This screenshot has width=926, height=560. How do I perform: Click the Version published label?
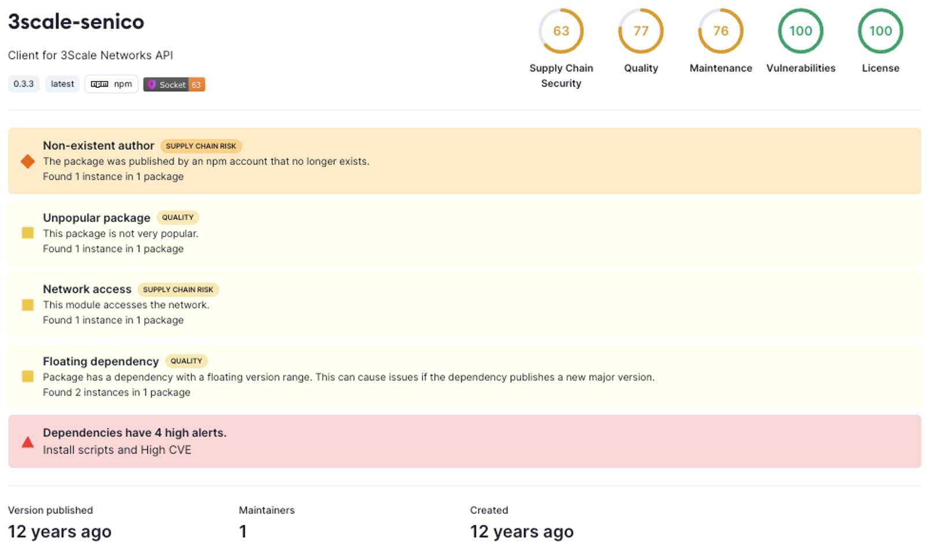click(x=50, y=510)
